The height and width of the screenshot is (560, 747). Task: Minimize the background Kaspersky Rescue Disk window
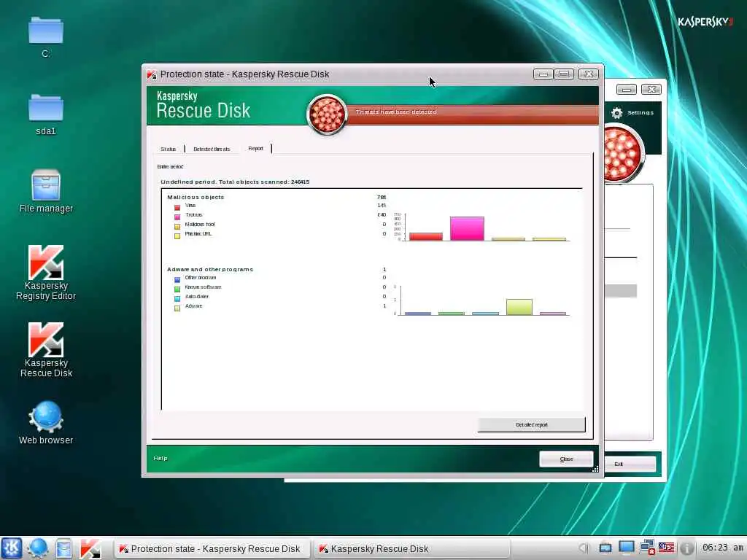point(627,89)
